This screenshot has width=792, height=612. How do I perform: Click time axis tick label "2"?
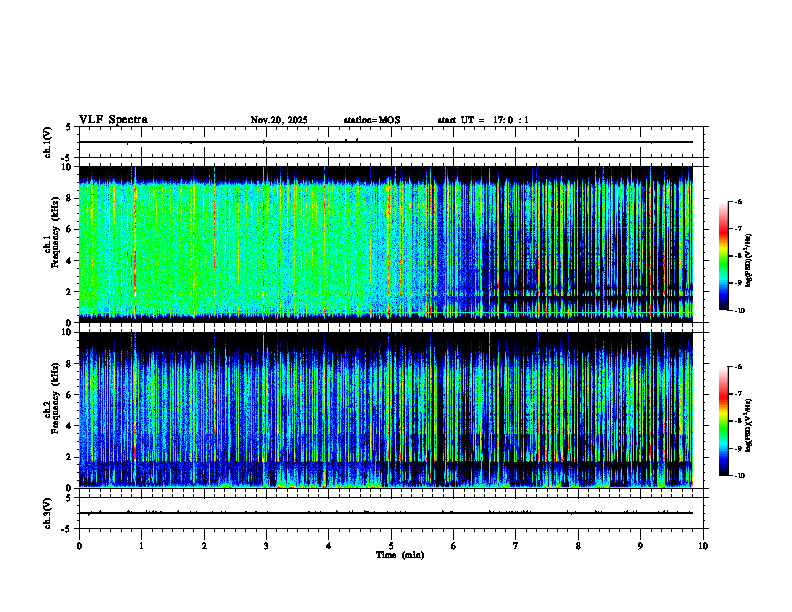[x=204, y=546]
